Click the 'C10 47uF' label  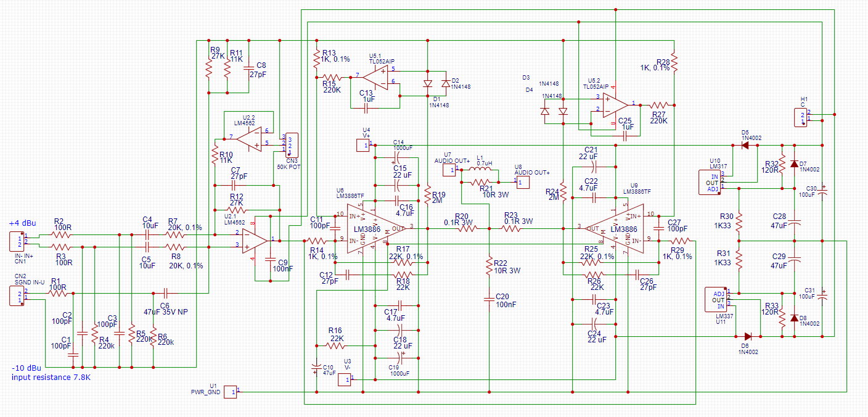tap(329, 370)
